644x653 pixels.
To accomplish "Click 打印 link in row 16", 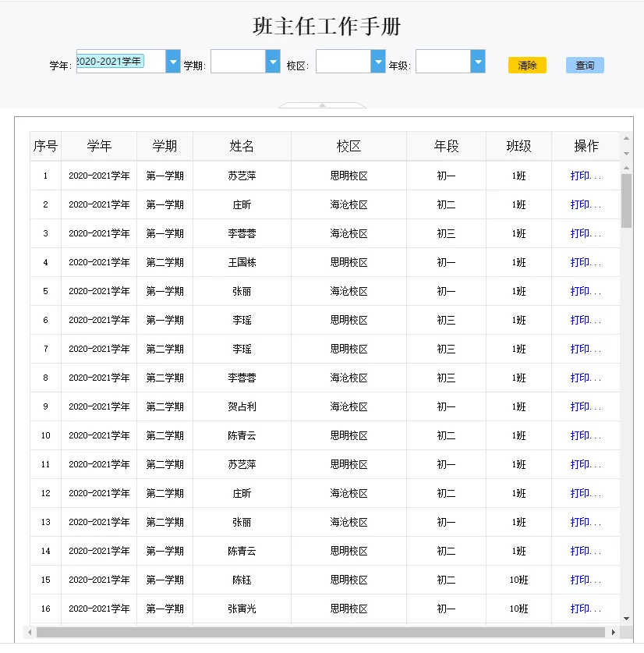I will 585,609.
